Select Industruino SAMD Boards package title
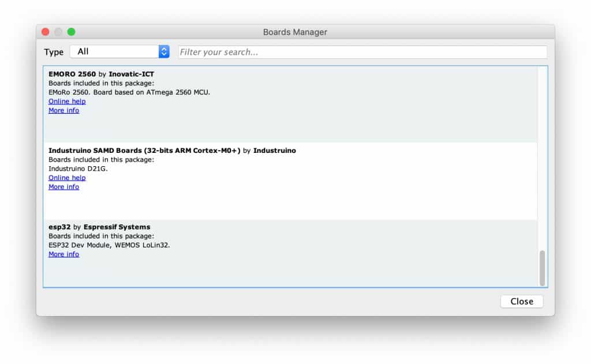The width and height of the screenshot is (591, 364). pyautogui.click(x=172, y=151)
